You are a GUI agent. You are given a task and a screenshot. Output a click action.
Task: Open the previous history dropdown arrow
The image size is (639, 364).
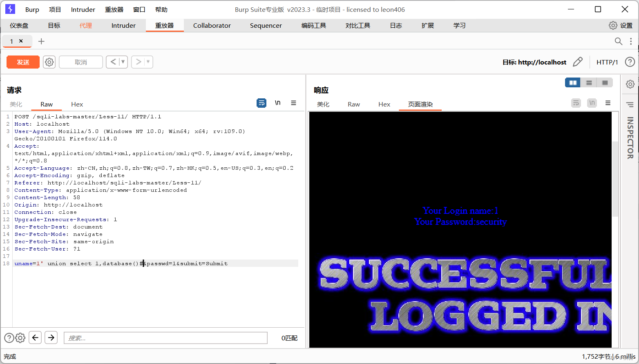point(123,62)
